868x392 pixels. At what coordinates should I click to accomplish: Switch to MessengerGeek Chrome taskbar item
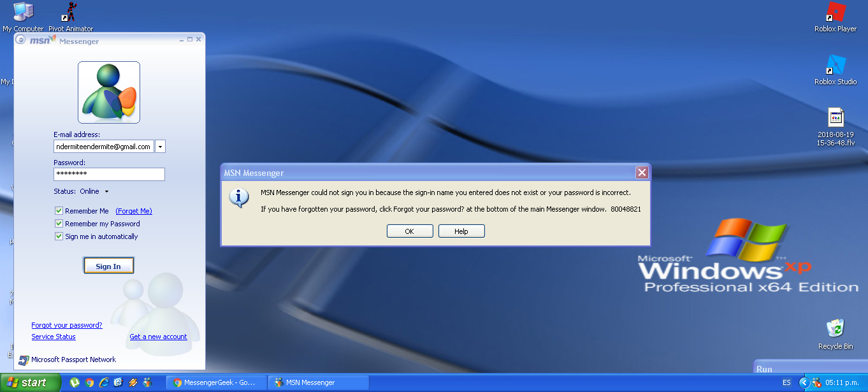(x=217, y=382)
